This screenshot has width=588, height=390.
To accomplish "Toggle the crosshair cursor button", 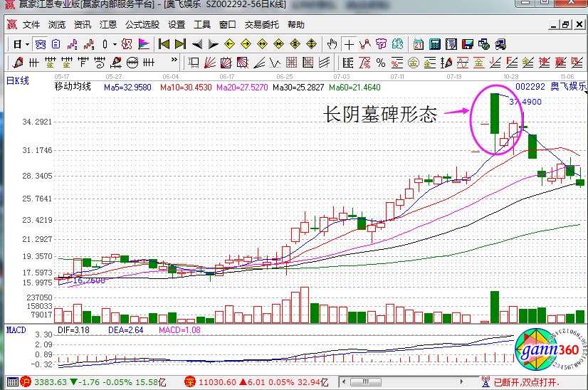I will 350,44.
